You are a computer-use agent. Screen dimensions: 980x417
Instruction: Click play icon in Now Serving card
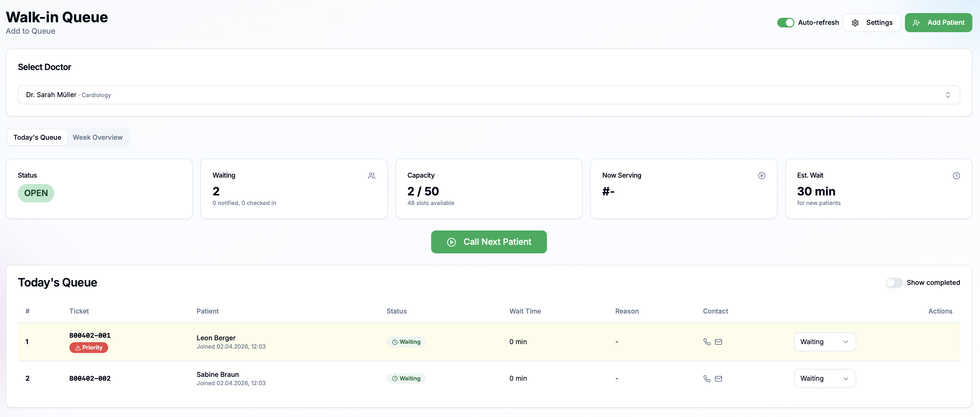[x=761, y=175]
